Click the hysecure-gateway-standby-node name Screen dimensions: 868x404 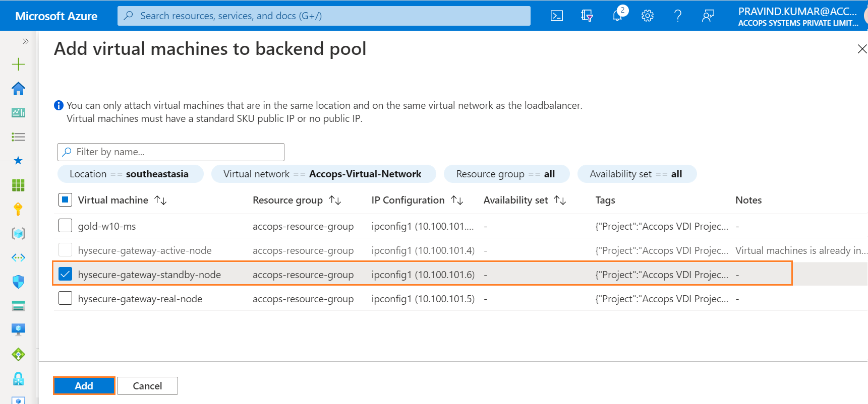click(x=149, y=275)
